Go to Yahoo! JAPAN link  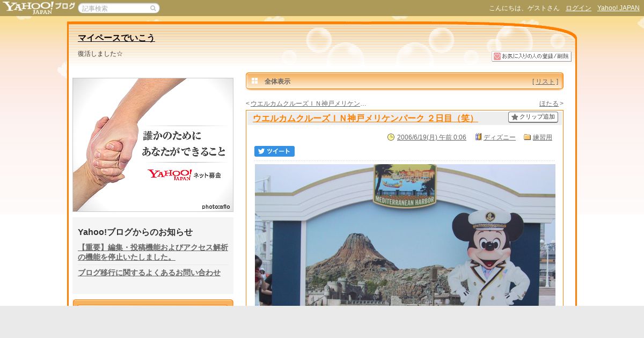pos(618,8)
